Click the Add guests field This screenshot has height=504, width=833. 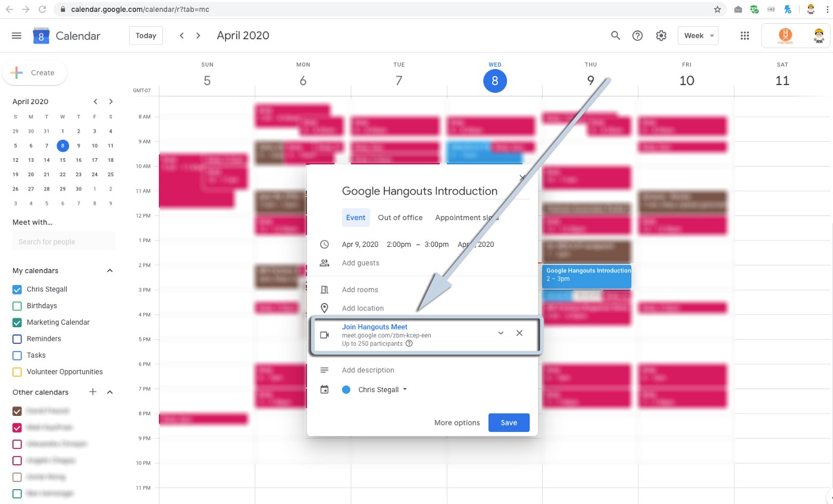[x=361, y=263]
